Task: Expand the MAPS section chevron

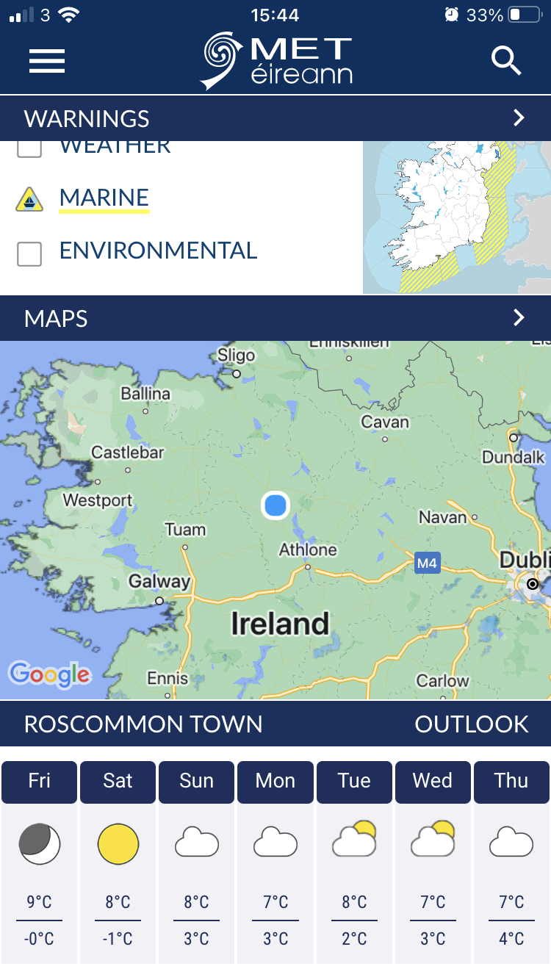Action: click(519, 318)
